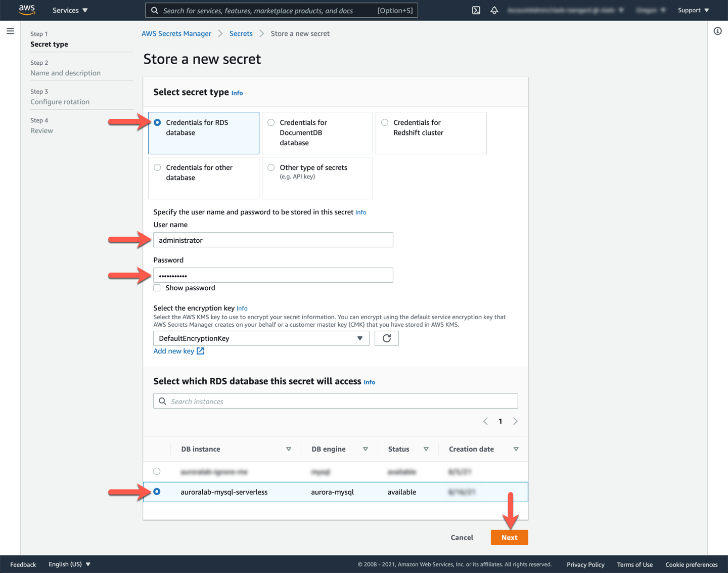The height and width of the screenshot is (573, 728).
Task: Click the notifications bell icon
Action: point(494,10)
